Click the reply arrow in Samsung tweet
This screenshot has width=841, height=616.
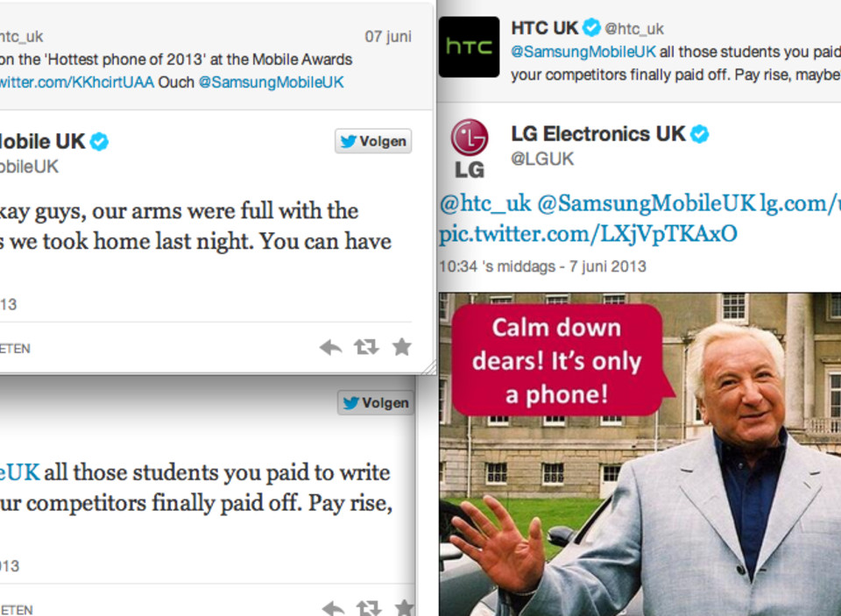[x=330, y=347]
